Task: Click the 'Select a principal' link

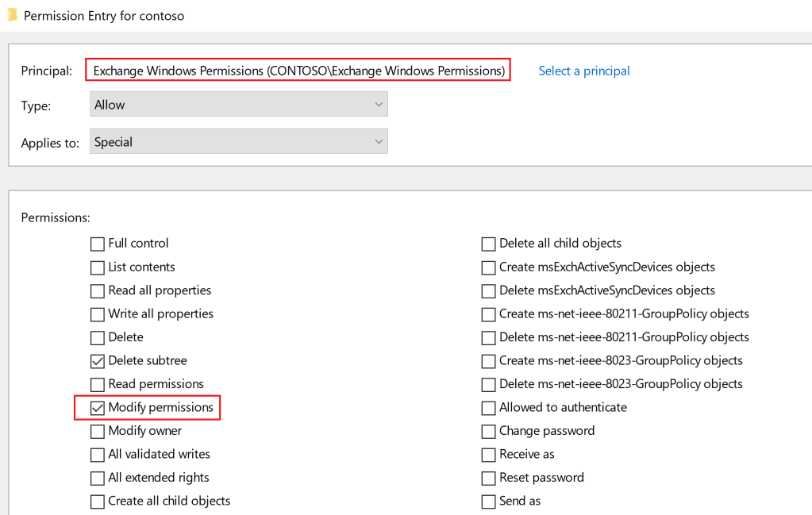Action: 583,71
